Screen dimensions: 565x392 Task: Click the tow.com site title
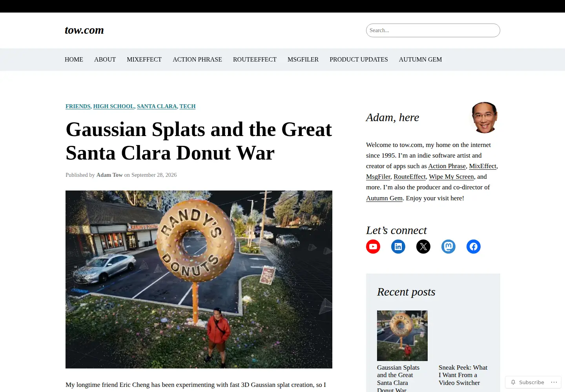(84, 30)
